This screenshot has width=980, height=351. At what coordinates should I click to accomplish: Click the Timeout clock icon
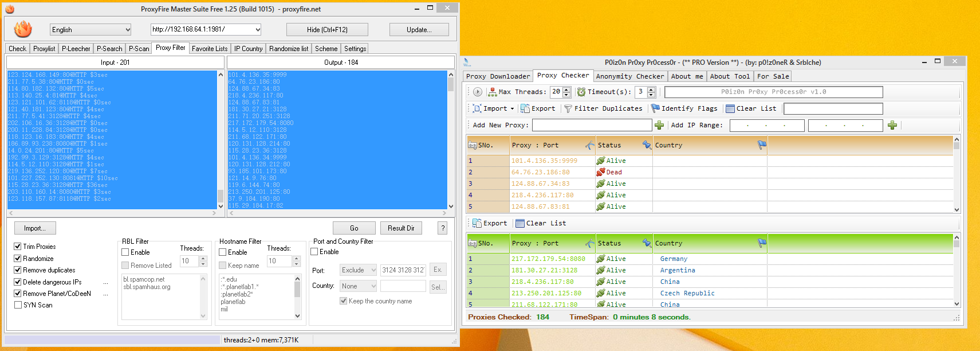pyautogui.click(x=581, y=92)
